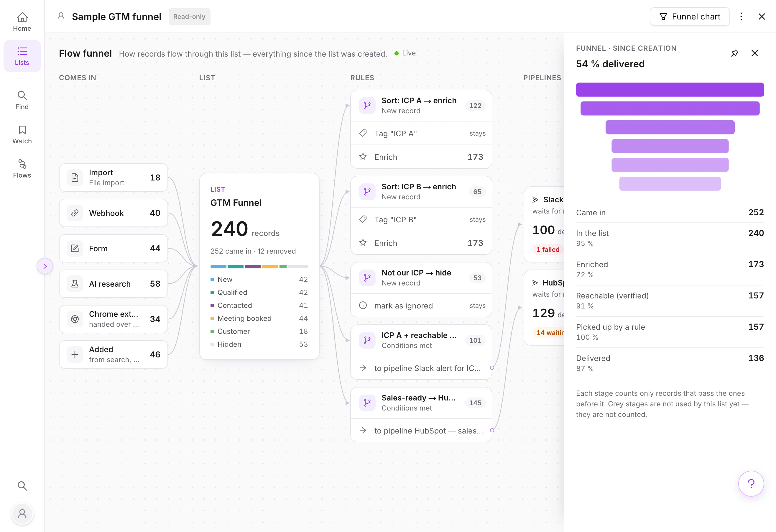
Task: Open the Not our ICP → hide rule
Action: tap(421, 278)
